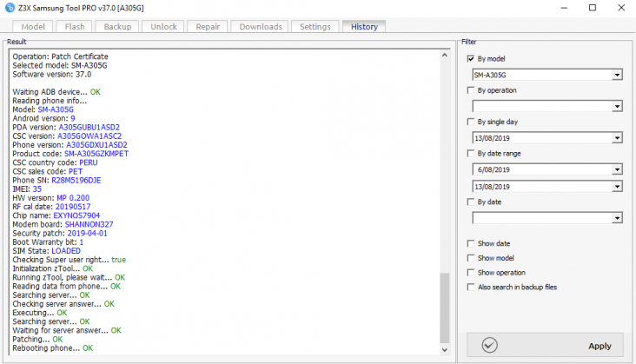
Task: Click the 'Patching... OK' log line
Action: point(37,340)
